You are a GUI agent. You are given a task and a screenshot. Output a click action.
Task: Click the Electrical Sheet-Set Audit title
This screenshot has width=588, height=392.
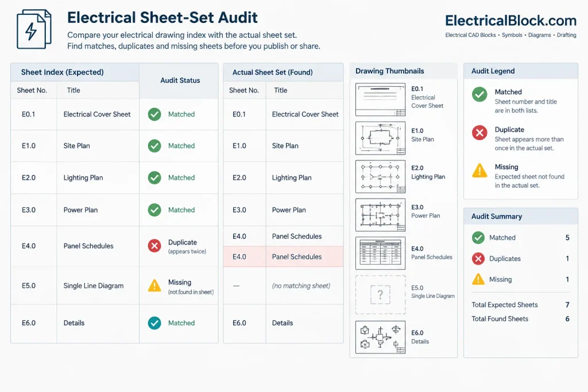tap(163, 18)
